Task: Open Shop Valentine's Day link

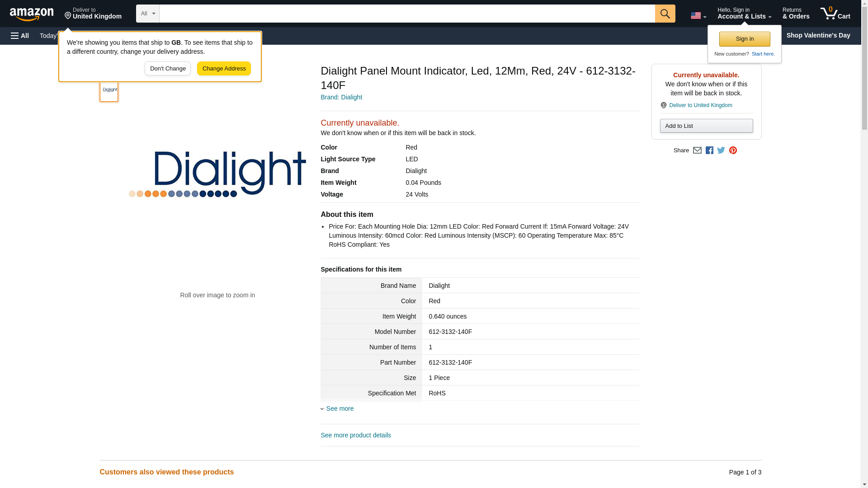Action: pyautogui.click(x=818, y=35)
